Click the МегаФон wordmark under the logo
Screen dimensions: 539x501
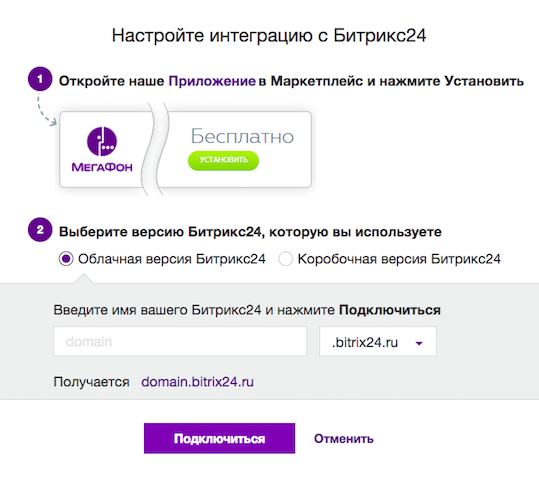point(102,167)
